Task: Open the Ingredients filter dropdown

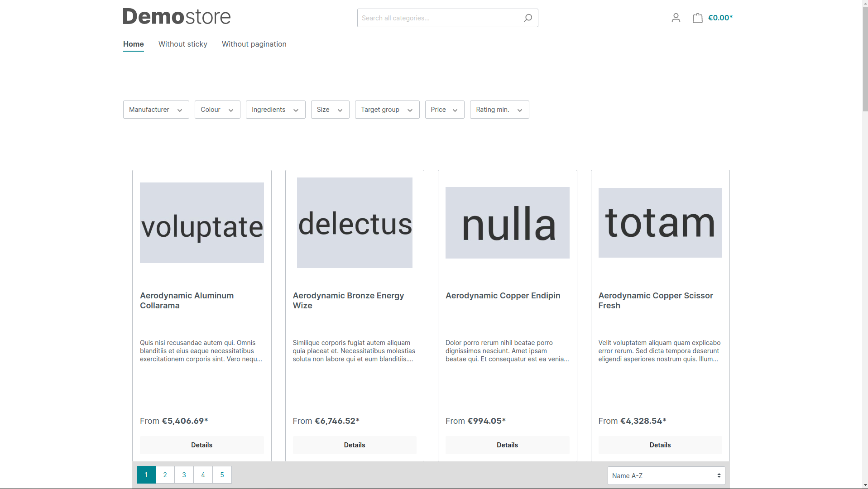Action: pos(275,110)
